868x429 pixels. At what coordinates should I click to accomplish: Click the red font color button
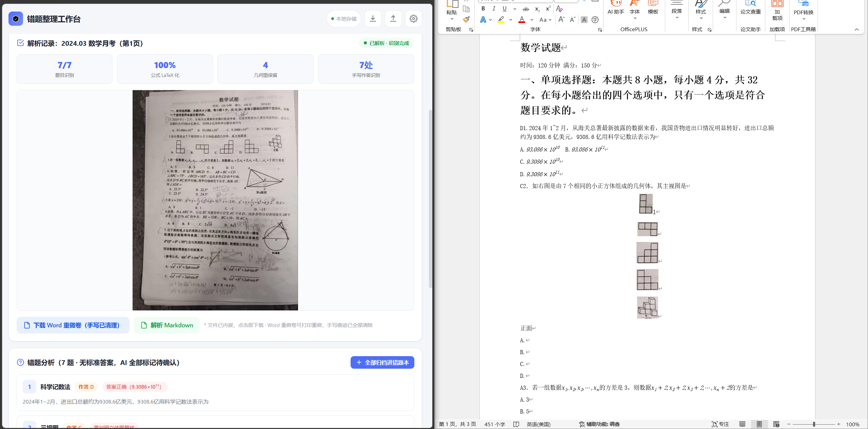522,20
